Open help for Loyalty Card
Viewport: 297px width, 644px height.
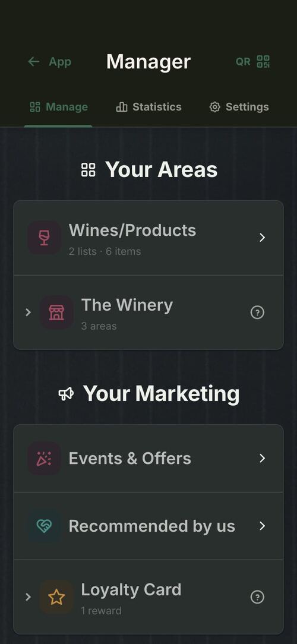coord(257,597)
